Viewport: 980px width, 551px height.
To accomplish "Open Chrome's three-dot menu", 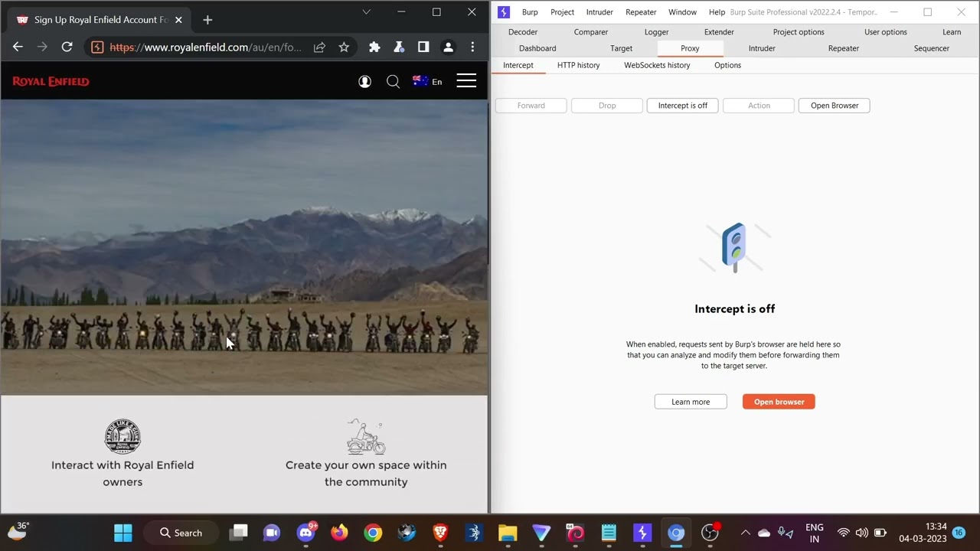I will coord(472,47).
